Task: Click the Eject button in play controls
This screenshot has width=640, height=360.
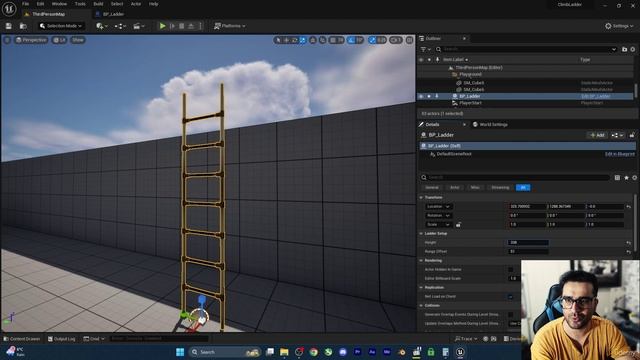Action: coord(191,26)
